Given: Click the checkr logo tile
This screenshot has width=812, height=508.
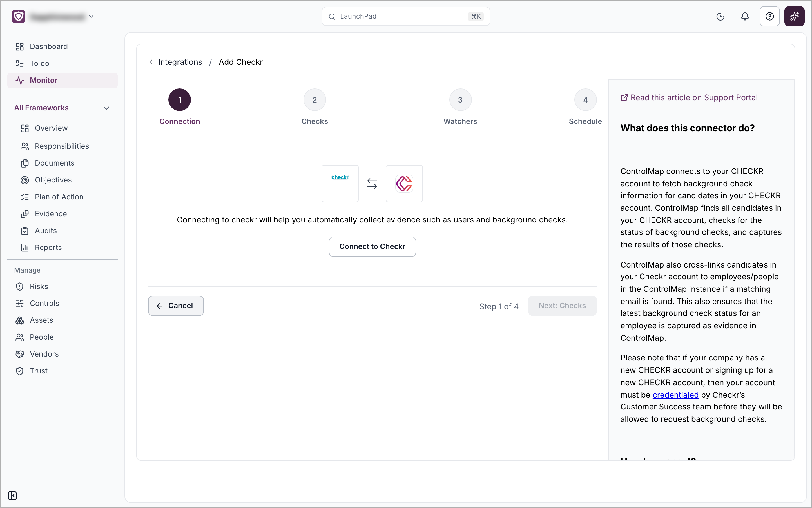Looking at the screenshot, I should coord(340,183).
